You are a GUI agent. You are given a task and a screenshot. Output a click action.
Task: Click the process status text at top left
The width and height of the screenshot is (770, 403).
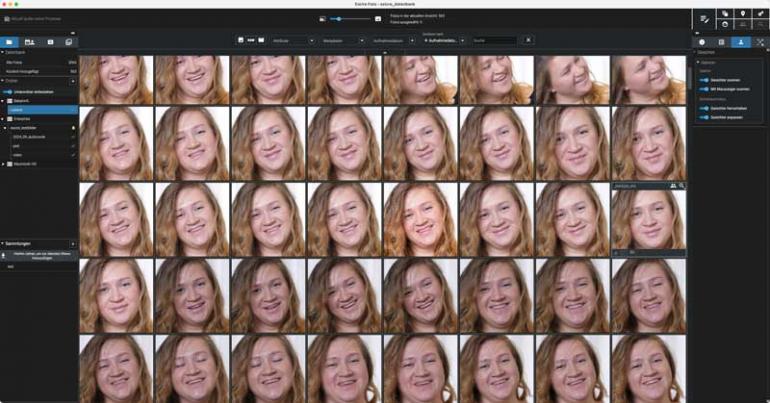pyautogui.click(x=36, y=19)
